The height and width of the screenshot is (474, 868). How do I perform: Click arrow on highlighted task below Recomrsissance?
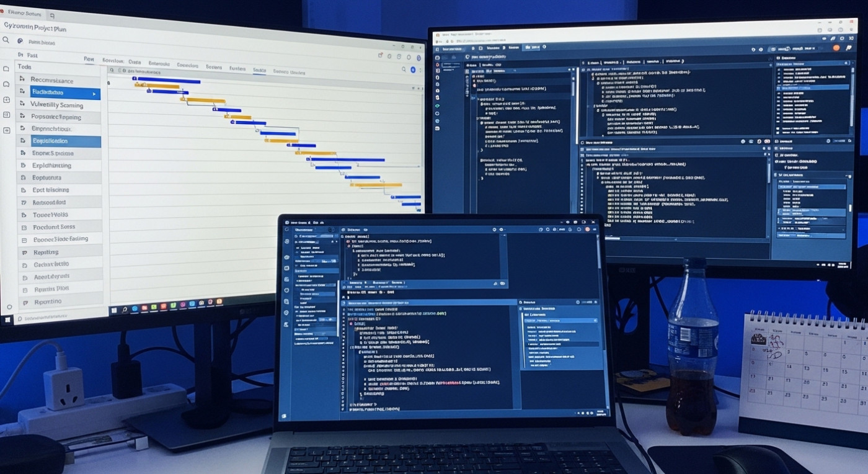(94, 94)
